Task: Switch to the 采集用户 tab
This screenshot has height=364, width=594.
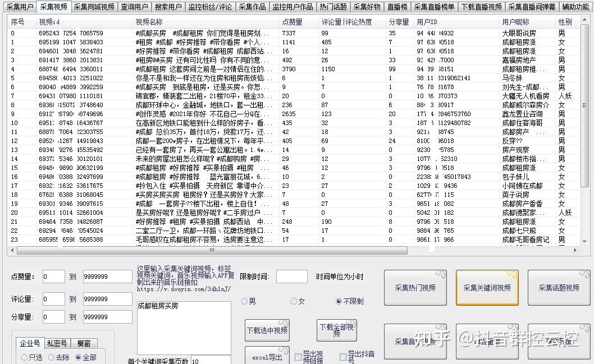Action: [x=20, y=7]
